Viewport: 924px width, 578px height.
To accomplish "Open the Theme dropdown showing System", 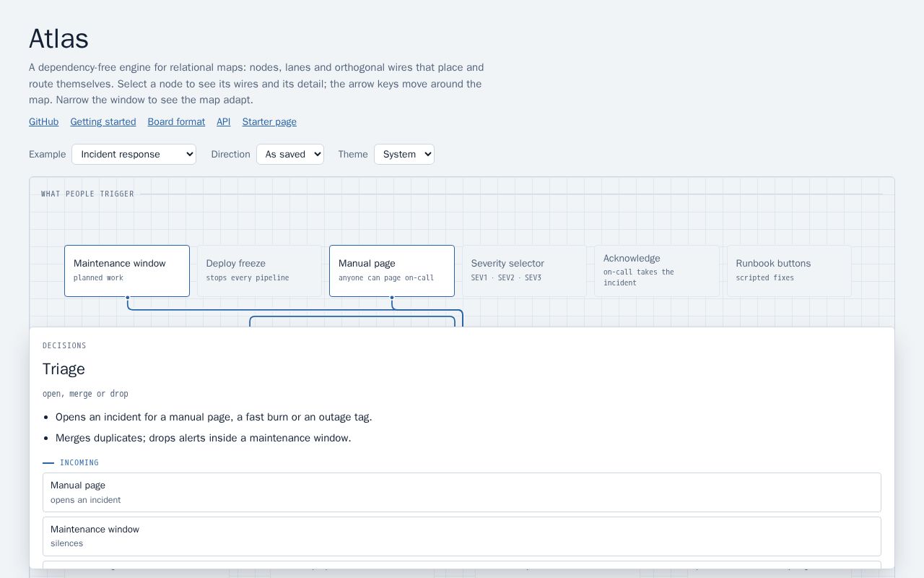I will pos(404,154).
